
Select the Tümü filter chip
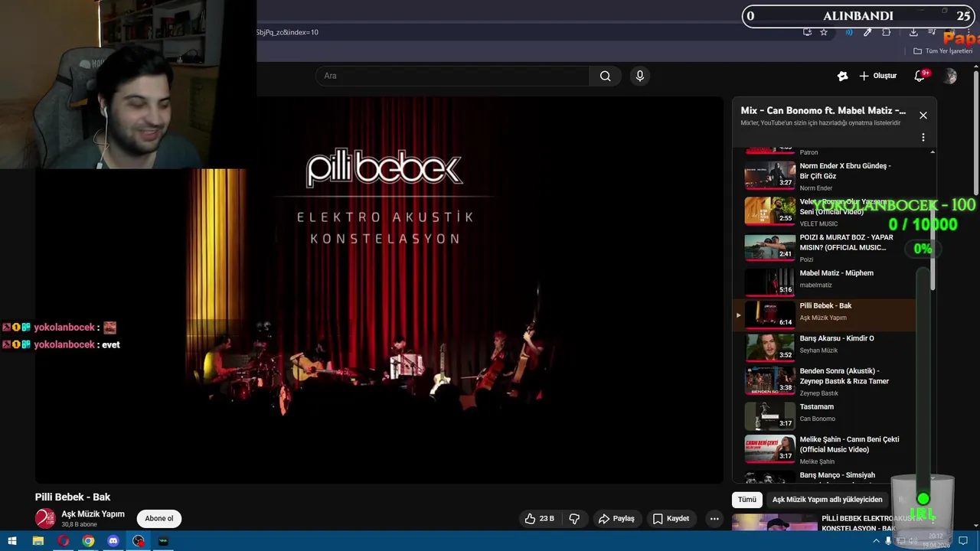(747, 499)
